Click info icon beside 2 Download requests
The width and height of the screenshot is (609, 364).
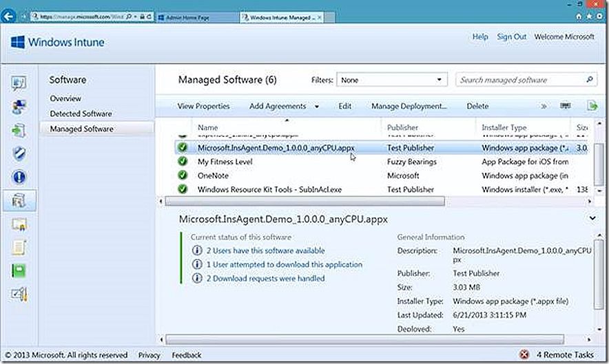pos(197,278)
